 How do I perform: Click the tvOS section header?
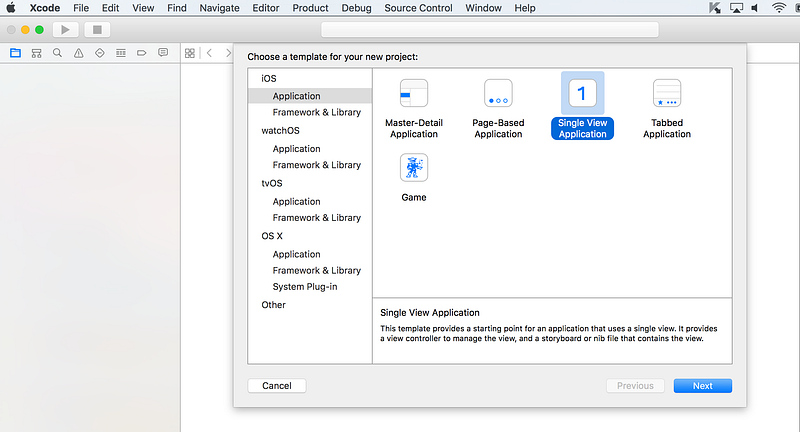tap(271, 183)
